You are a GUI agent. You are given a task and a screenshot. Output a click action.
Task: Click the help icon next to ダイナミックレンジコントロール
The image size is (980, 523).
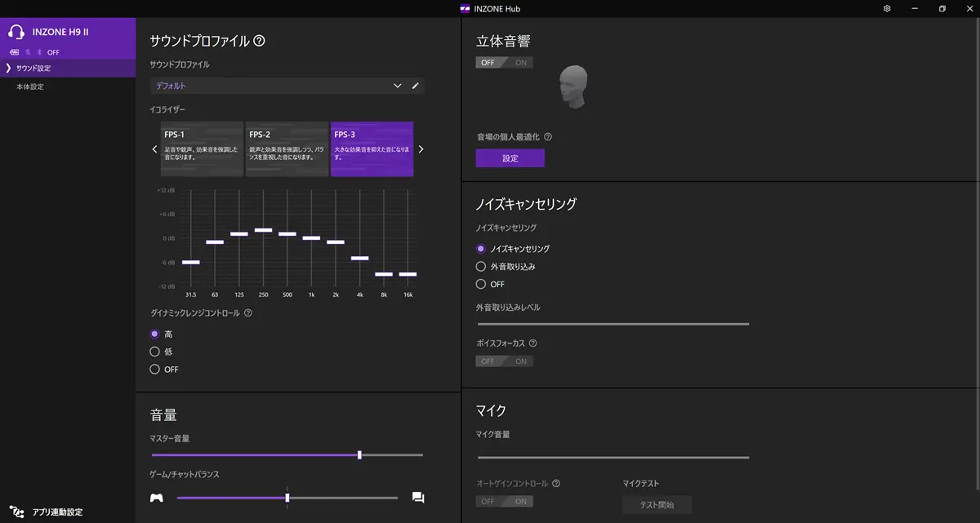pyautogui.click(x=248, y=312)
